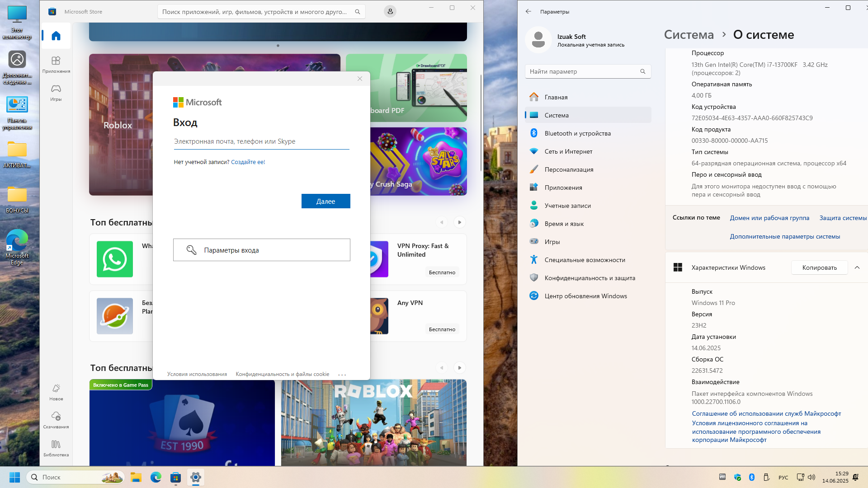
Task: Switch to Settings taskbar icon
Action: pyautogui.click(x=196, y=477)
